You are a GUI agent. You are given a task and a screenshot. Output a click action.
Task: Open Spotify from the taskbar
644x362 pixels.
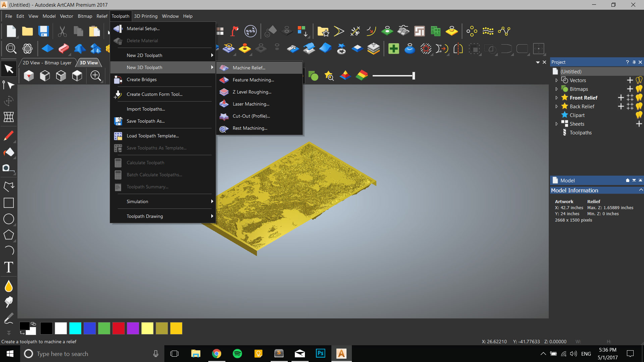click(237, 354)
